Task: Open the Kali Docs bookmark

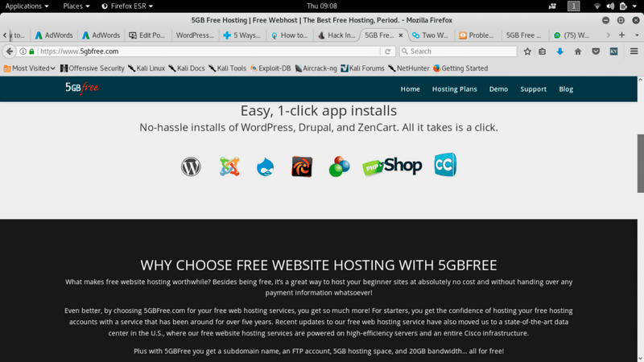Action: pos(187,68)
